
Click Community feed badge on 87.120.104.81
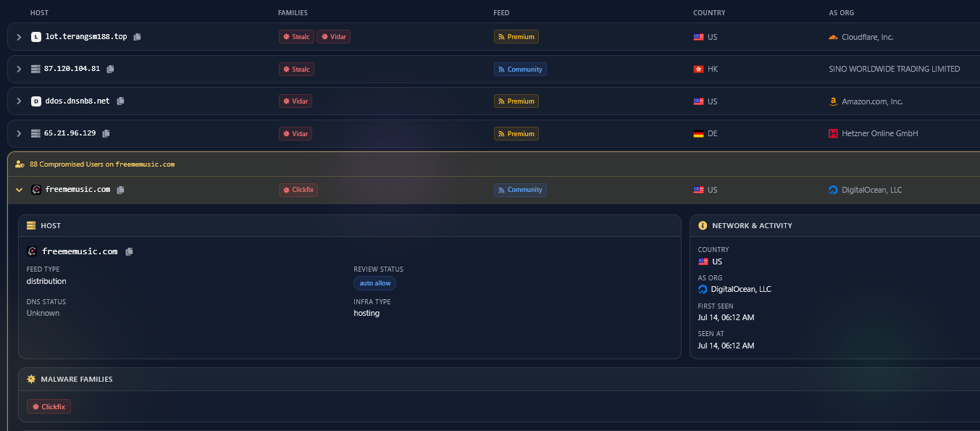point(520,70)
